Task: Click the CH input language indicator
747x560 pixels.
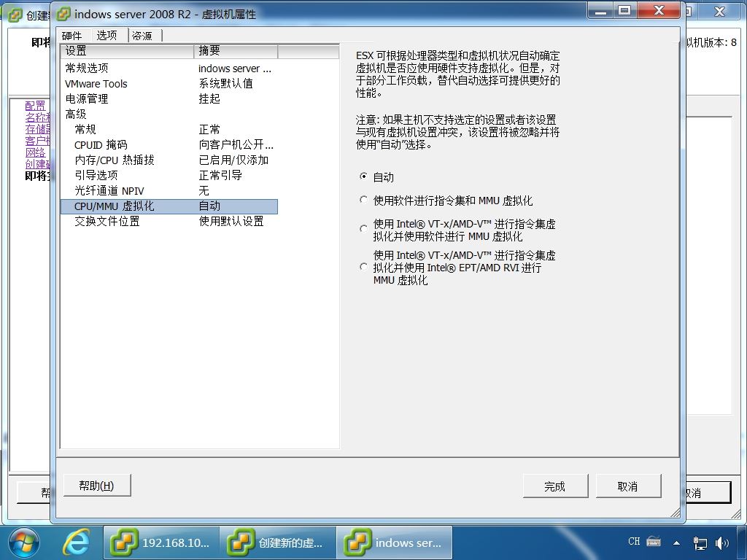Action: click(634, 542)
